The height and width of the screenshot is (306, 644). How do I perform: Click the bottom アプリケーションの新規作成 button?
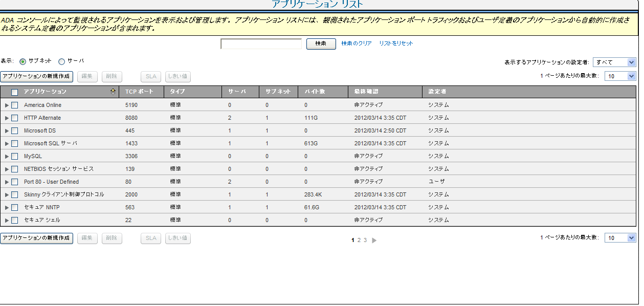click(x=36, y=238)
